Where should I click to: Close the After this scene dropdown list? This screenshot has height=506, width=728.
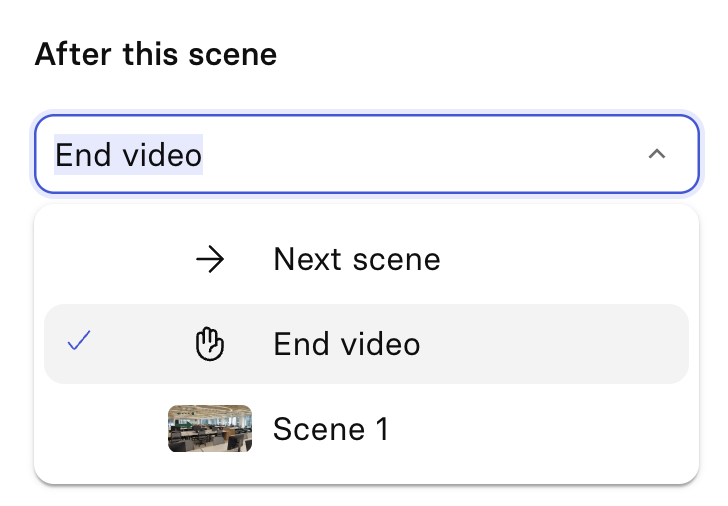656,154
